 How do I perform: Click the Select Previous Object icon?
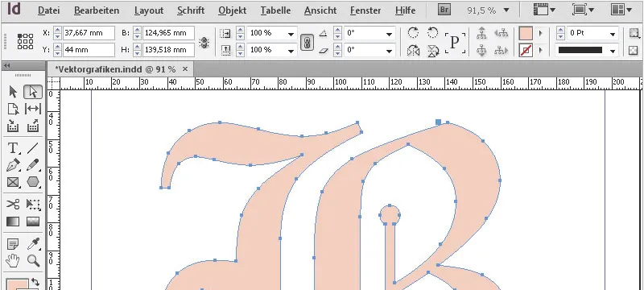(501, 33)
